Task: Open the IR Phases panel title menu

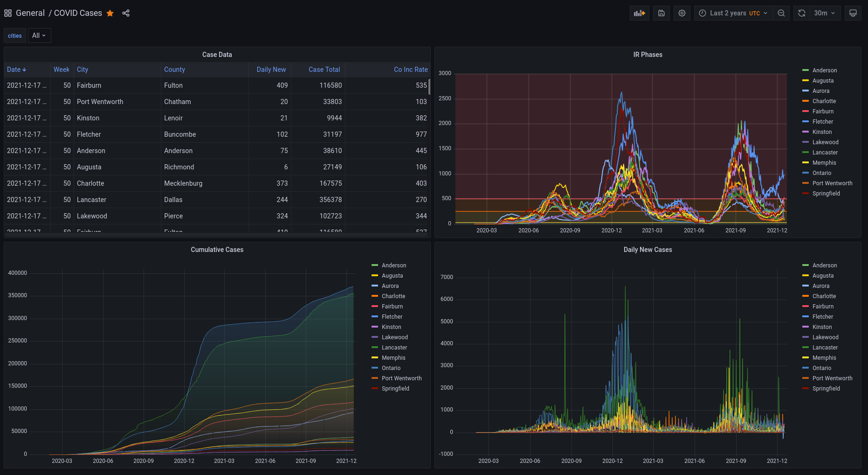Action: [647, 55]
